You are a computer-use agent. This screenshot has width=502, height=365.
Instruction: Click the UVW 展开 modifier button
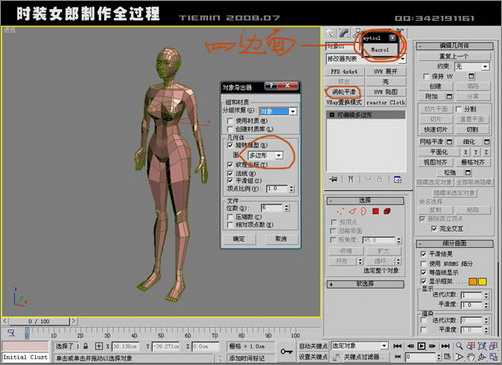click(x=385, y=72)
